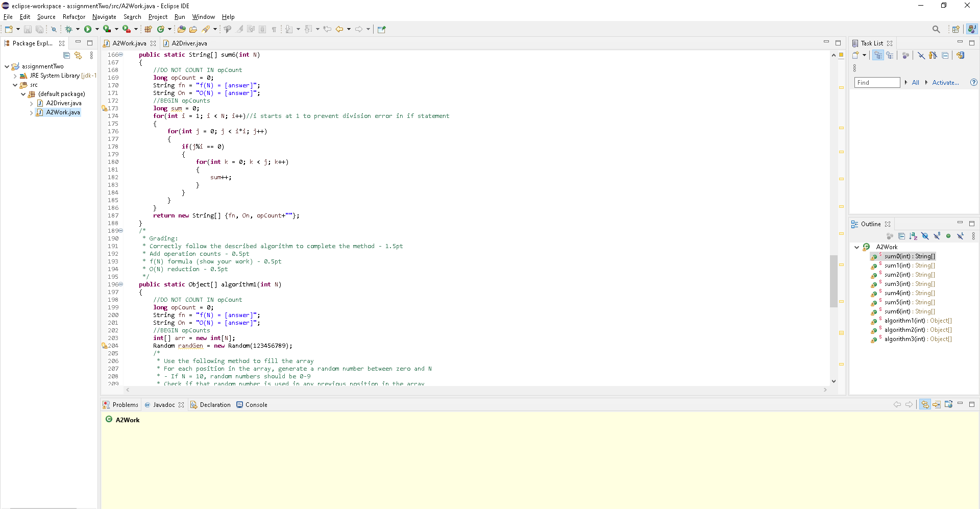Click the External Tools run icon
The width and height of the screenshot is (980, 509).
pos(127,29)
